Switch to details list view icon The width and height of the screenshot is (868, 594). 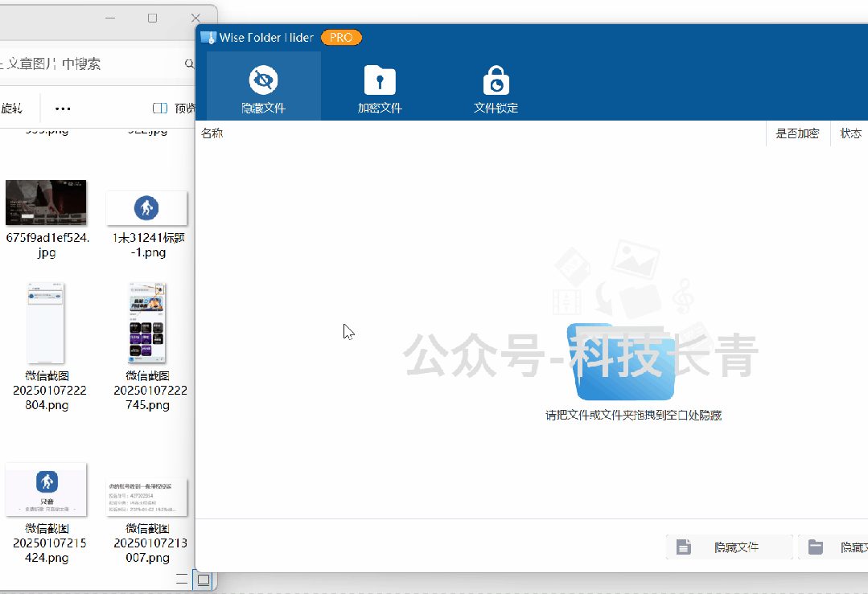point(182,580)
